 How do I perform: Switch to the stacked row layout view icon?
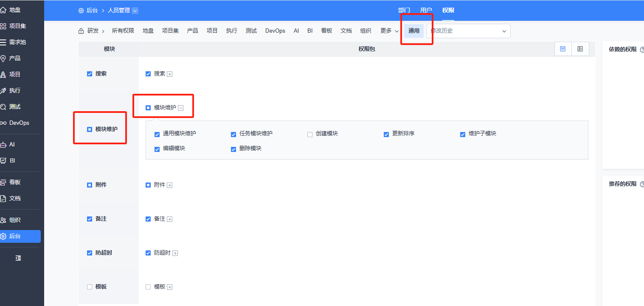[563, 49]
